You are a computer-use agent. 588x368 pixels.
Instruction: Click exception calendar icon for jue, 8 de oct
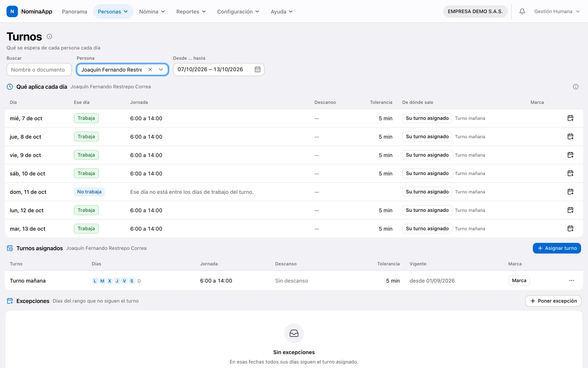(570, 136)
